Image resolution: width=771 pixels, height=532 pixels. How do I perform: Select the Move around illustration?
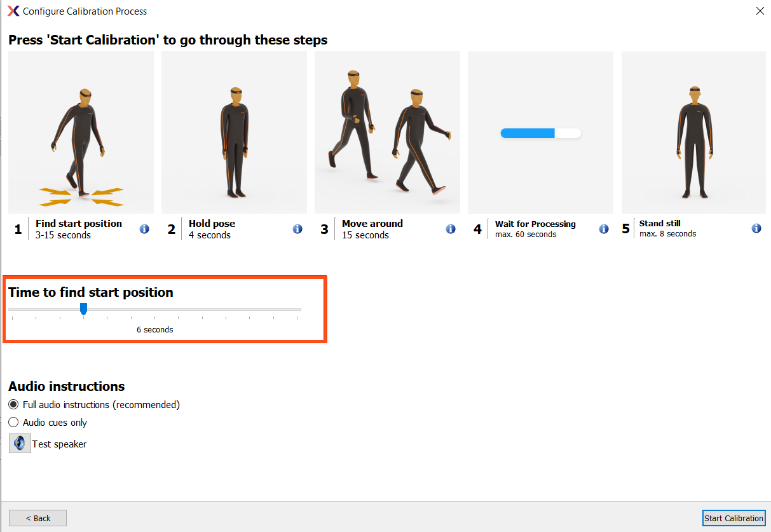tap(387, 132)
